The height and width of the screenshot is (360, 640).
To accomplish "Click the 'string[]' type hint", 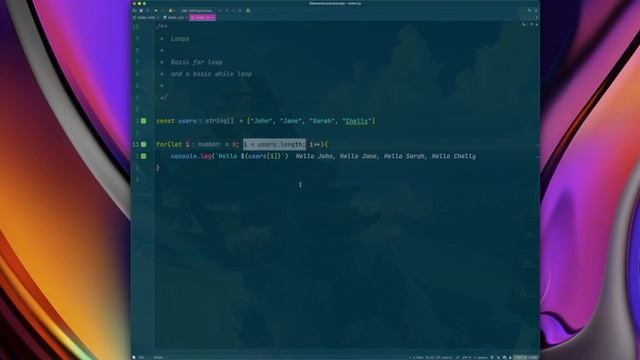I will point(220,121).
